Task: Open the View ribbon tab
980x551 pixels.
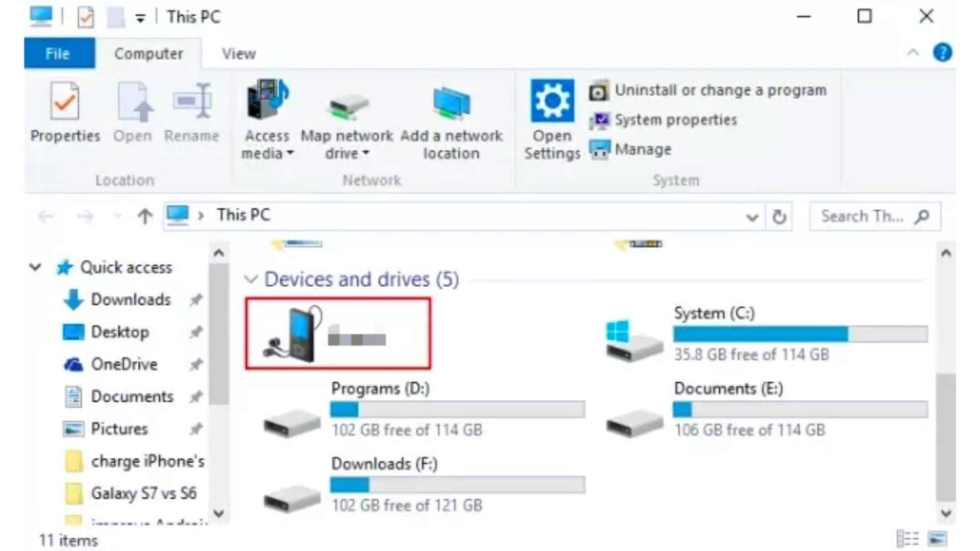Action: pos(238,53)
